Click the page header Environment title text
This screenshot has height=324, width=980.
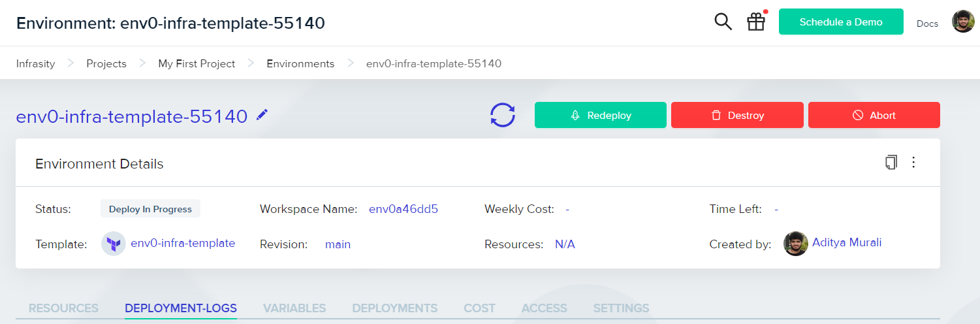pos(170,23)
